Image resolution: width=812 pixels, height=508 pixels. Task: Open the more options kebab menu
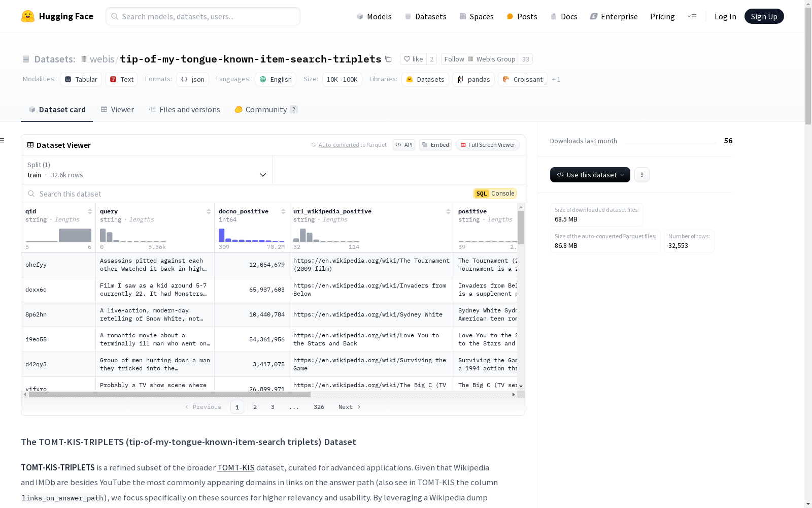tap(642, 175)
